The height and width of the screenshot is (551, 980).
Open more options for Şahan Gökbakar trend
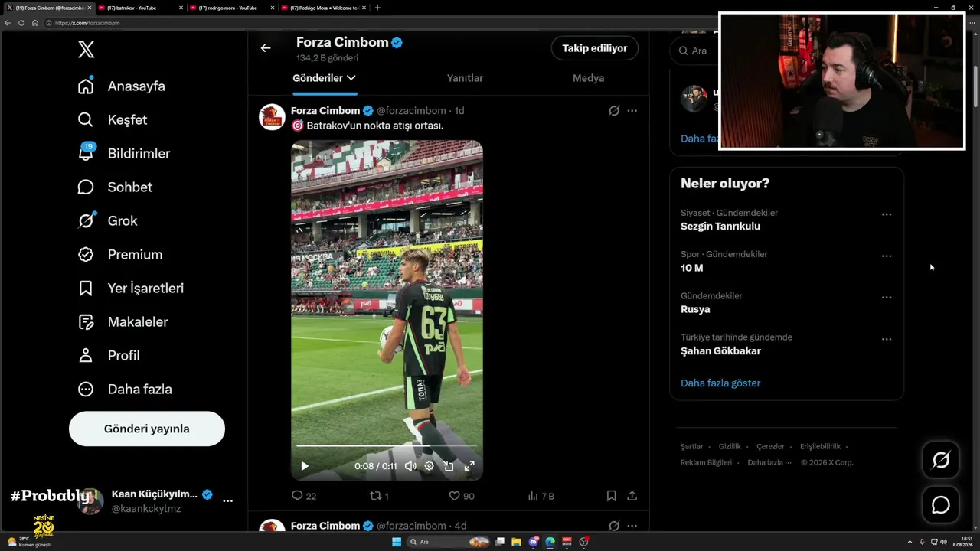pyautogui.click(x=887, y=339)
